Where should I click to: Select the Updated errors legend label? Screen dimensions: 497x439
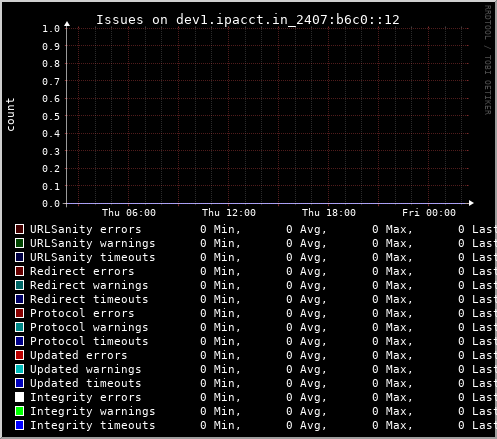pos(79,355)
